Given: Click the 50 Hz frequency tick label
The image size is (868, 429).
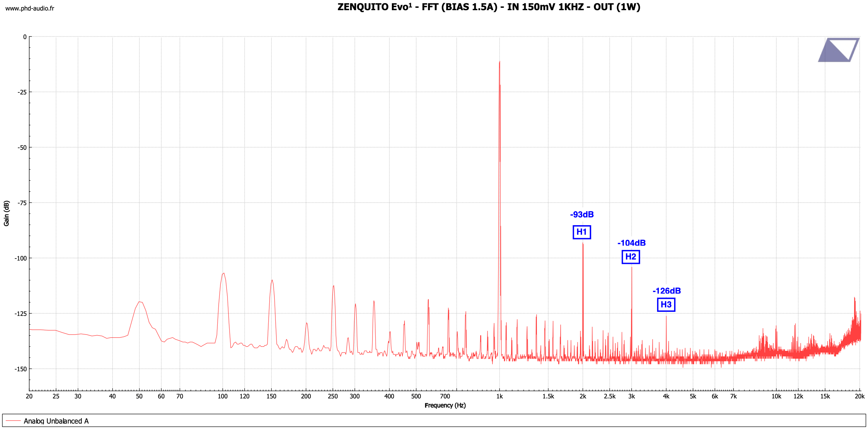Looking at the screenshot, I should pos(139,396).
